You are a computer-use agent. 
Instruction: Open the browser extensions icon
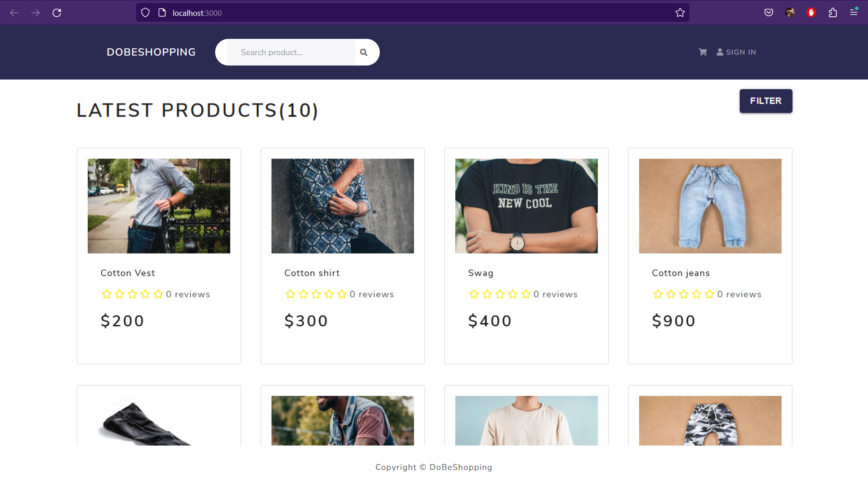833,13
